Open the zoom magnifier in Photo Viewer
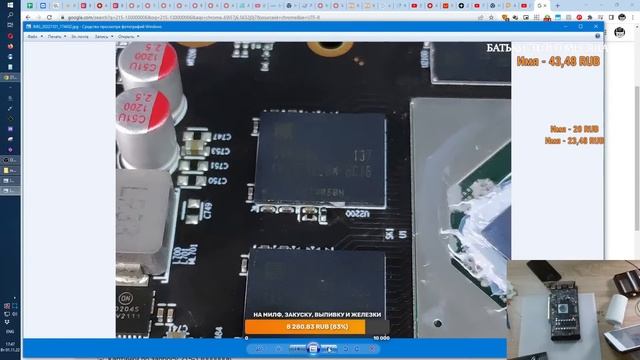The height and width of the screenshot is (360, 640). point(260,349)
